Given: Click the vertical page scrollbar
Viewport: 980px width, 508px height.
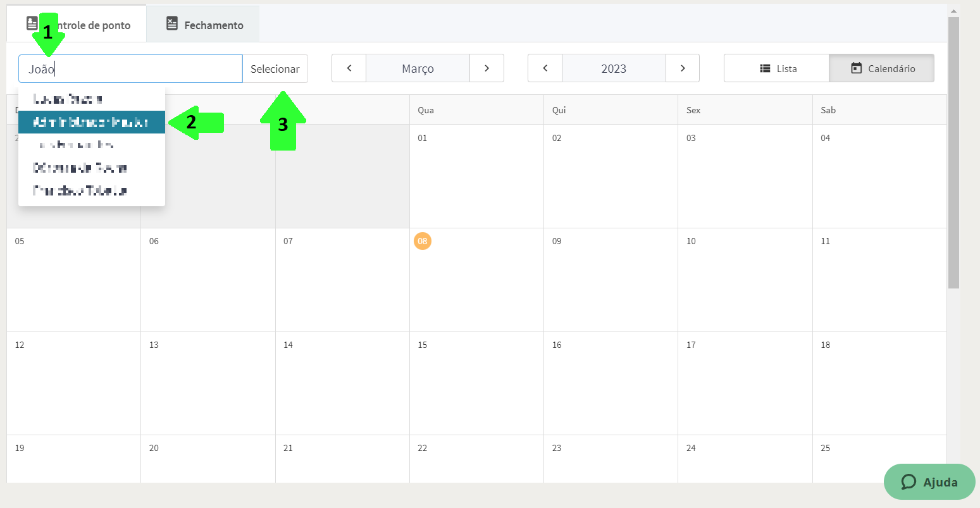Looking at the screenshot, I should pyautogui.click(x=953, y=152).
